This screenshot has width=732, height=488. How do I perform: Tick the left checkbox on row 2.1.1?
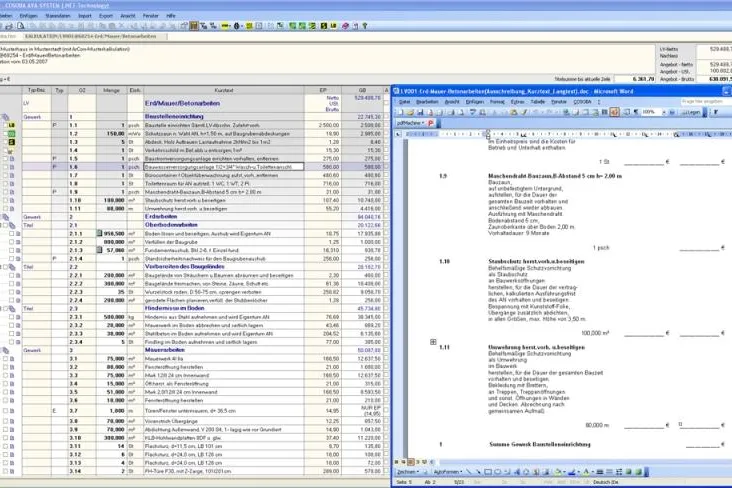pos(12,233)
